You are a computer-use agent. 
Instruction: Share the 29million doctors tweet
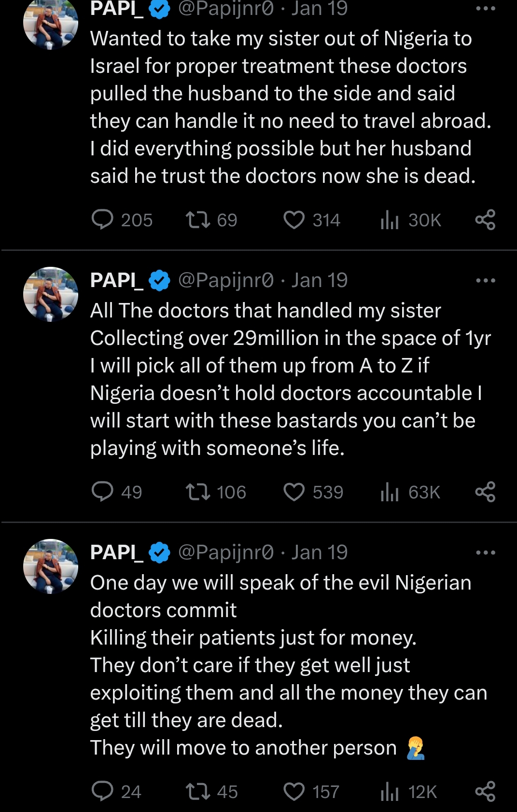pyautogui.click(x=485, y=492)
